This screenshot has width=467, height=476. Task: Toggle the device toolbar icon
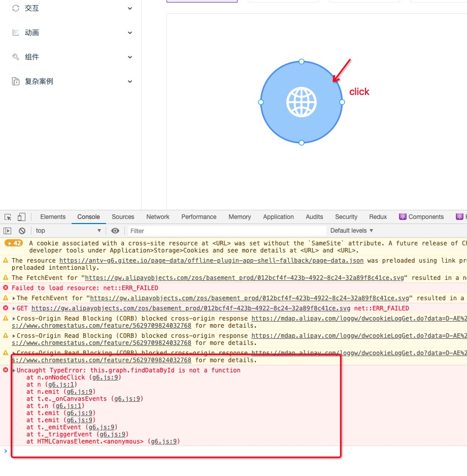21,217
